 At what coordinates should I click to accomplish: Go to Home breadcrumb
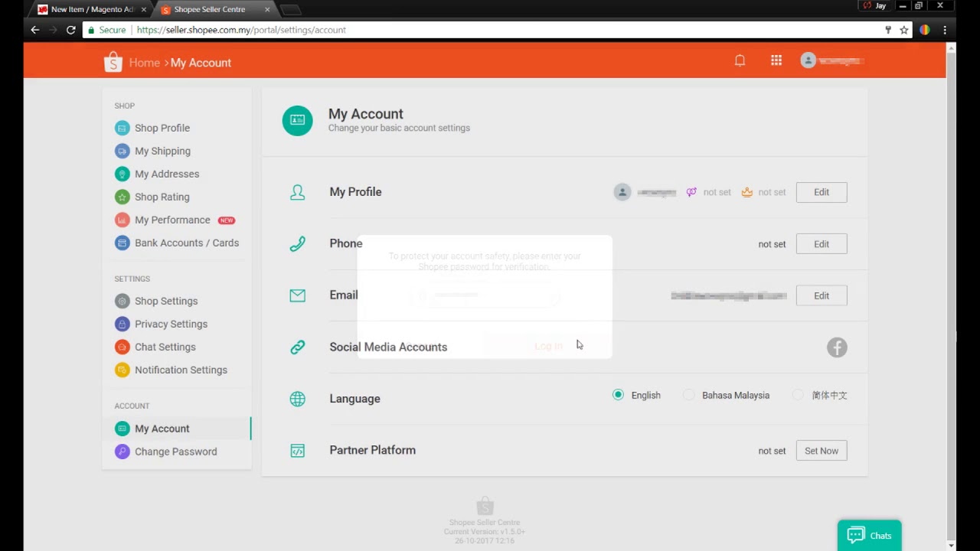[x=144, y=63]
